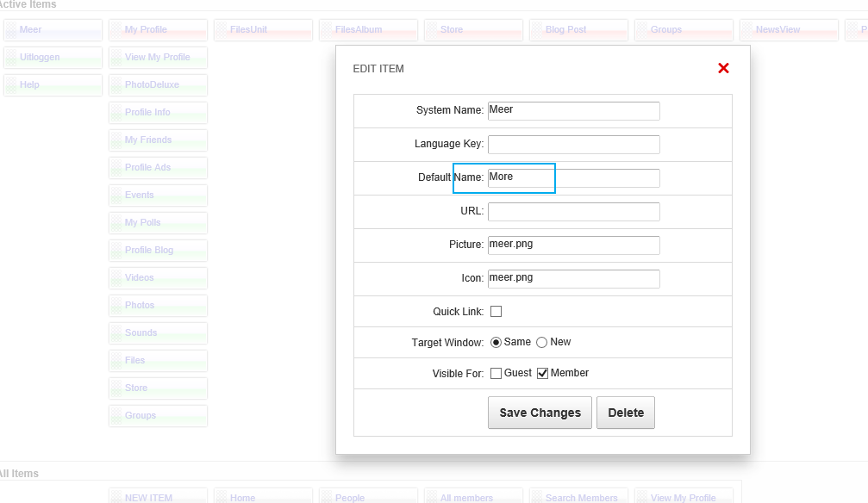Screen dimensions: 868x503
Task: Select New target window option
Action: click(542, 343)
